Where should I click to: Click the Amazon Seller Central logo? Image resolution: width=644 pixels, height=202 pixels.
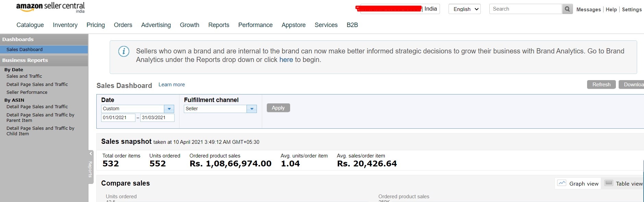pos(50,7)
